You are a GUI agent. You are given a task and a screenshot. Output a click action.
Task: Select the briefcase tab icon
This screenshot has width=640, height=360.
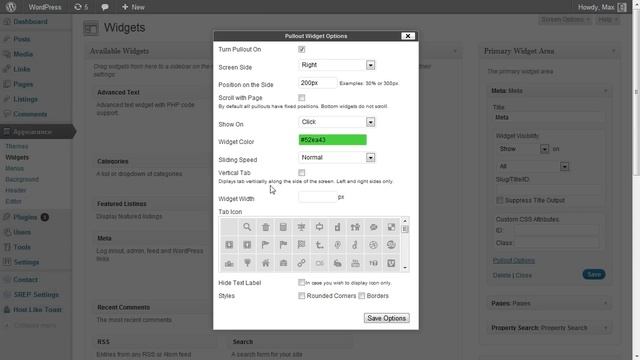283,263
